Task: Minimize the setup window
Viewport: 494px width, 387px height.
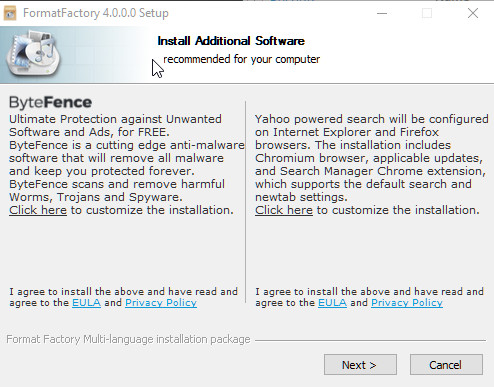Action: 382,13
